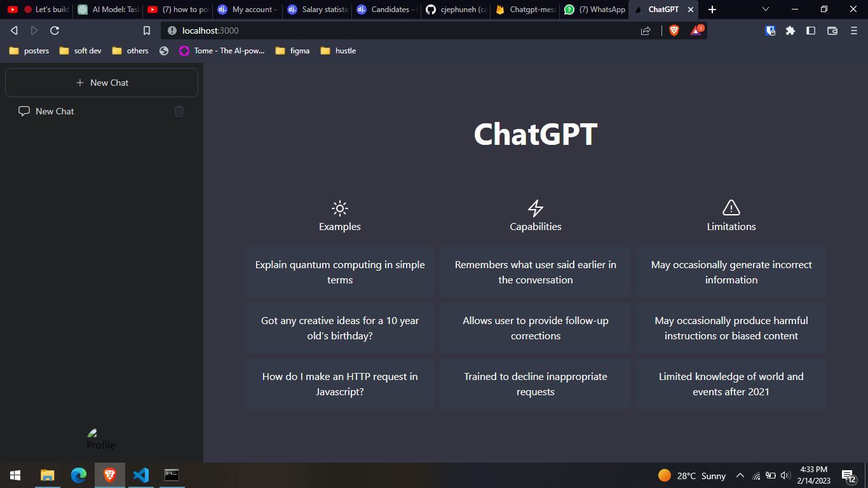Click the extensions puzzle icon
Image resolution: width=868 pixels, height=488 pixels.
[x=790, y=30]
